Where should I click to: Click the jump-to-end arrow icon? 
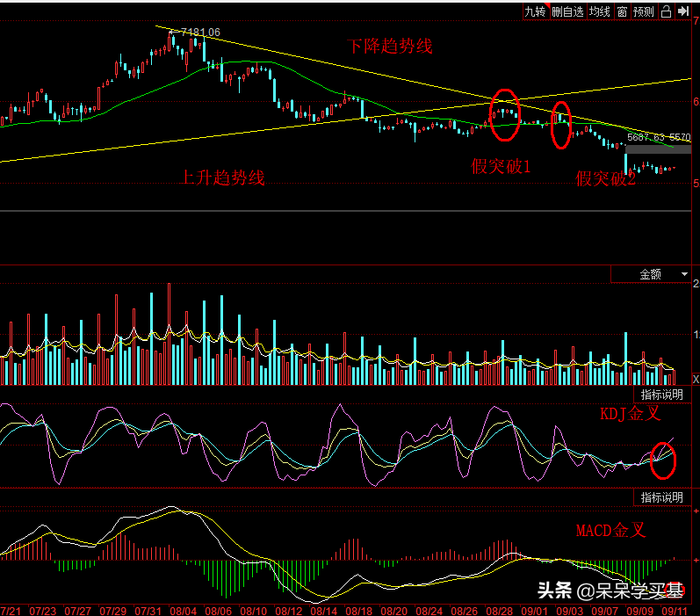click(x=682, y=11)
